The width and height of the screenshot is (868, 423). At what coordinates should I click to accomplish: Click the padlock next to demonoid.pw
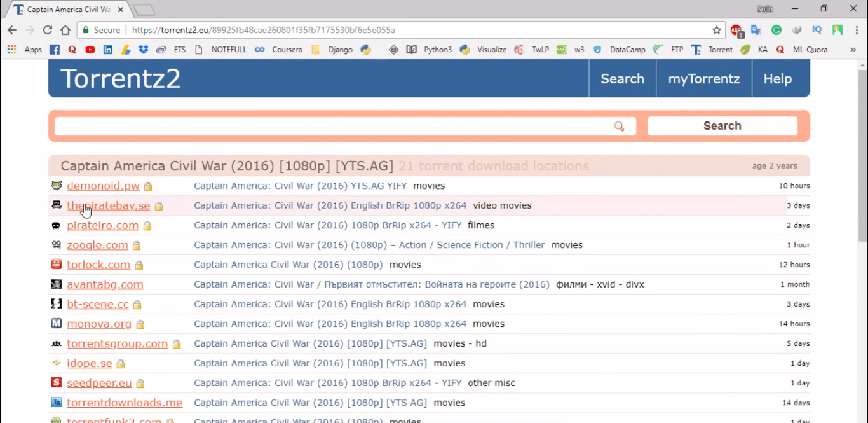tap(147, 186)
